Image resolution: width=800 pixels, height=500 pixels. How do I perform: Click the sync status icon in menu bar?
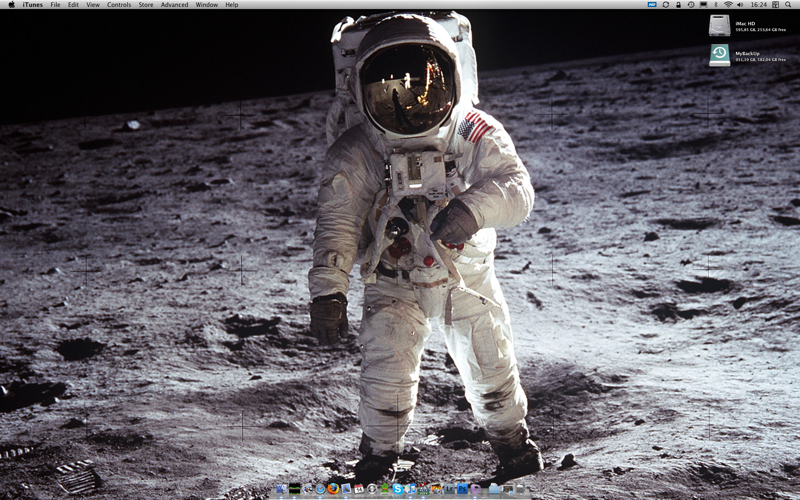point(666,5)
